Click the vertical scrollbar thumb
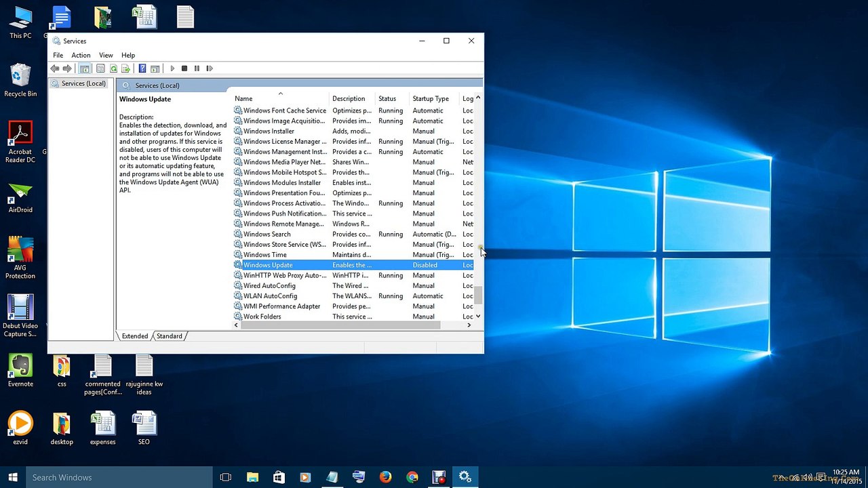The height and width of the screenshot is (488, 868). (x=478, y=295)
